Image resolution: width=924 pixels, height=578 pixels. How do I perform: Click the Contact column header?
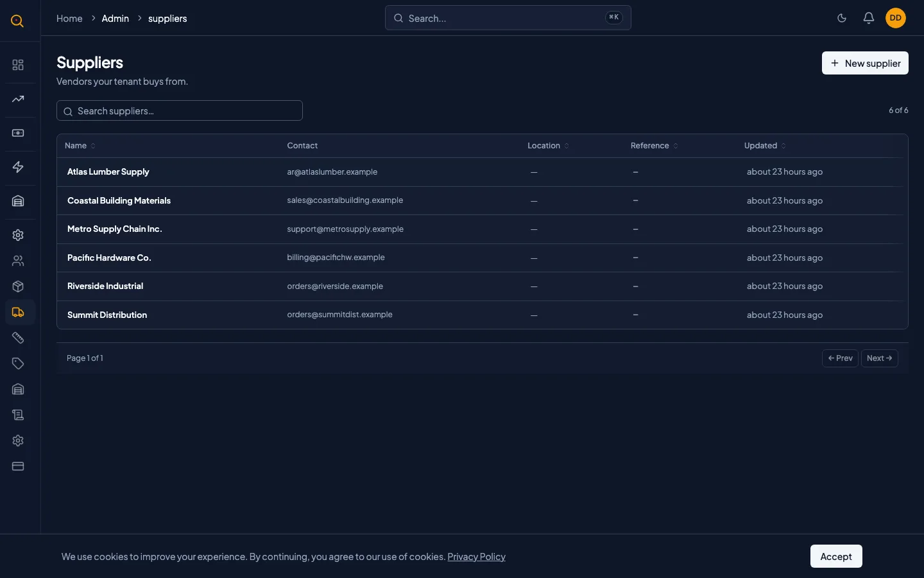click(302, 146)
